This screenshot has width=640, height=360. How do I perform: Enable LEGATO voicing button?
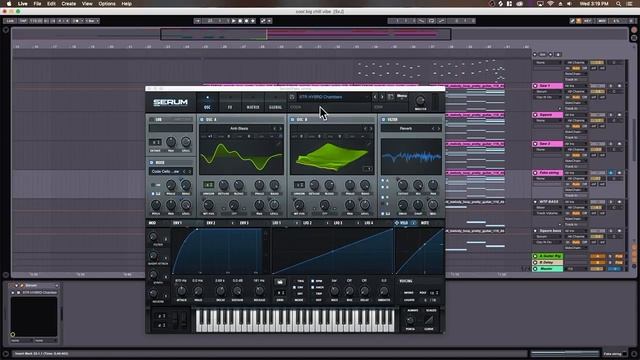[409, 300]
